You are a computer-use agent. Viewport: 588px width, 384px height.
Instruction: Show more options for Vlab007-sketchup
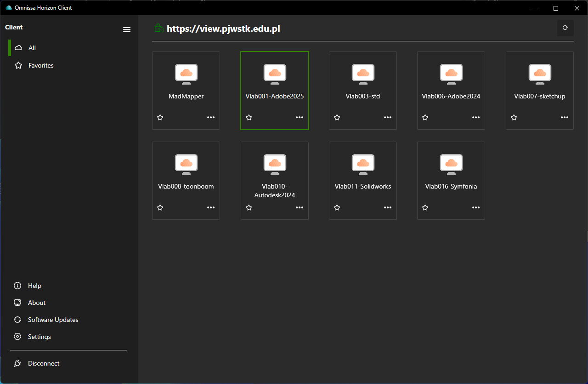click(565, 117)
